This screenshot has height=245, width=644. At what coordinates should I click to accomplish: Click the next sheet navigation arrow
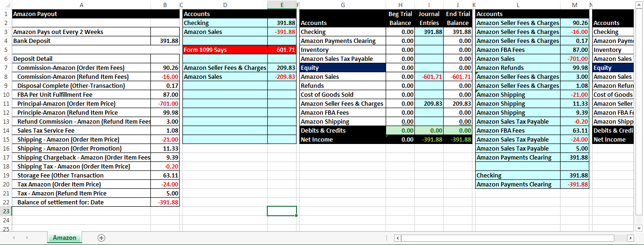pos(27,238)
